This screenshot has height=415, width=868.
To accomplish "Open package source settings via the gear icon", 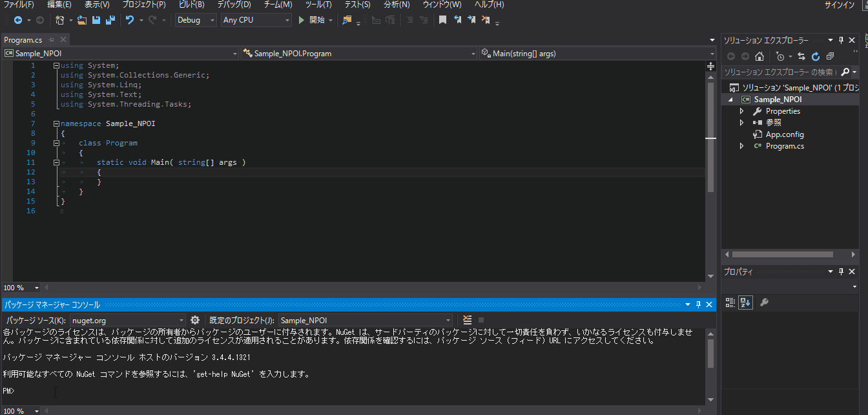I will pyautogui.click(x=195, y=319).
